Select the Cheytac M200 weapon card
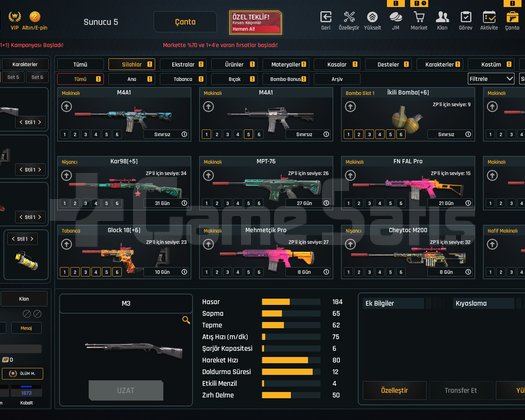 pos(408,252)
